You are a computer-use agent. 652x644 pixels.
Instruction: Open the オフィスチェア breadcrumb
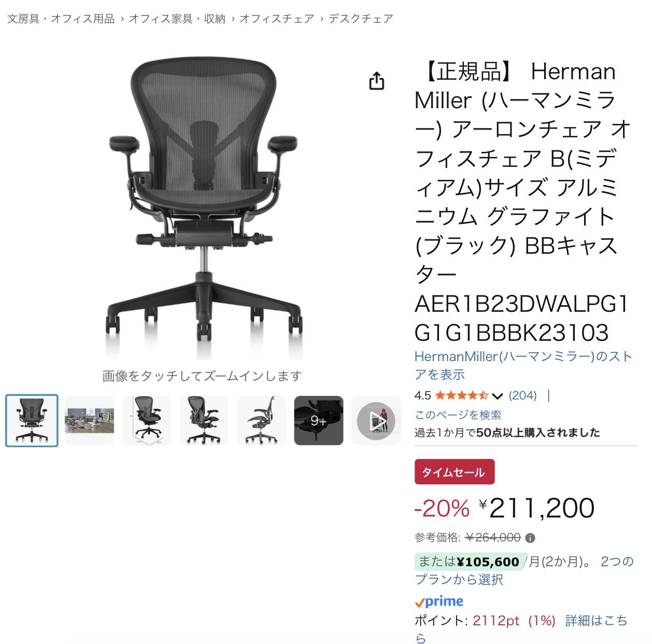pos(277,19)
